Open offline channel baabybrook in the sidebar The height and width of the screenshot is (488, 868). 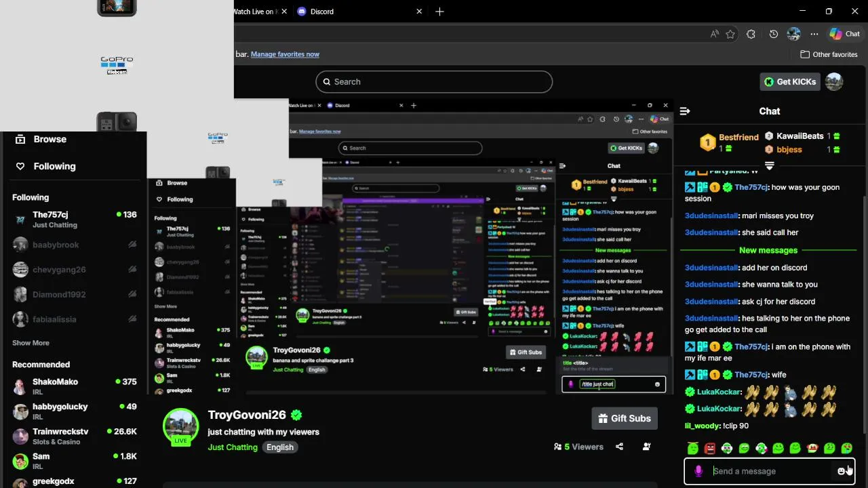[x=75, y=245]
